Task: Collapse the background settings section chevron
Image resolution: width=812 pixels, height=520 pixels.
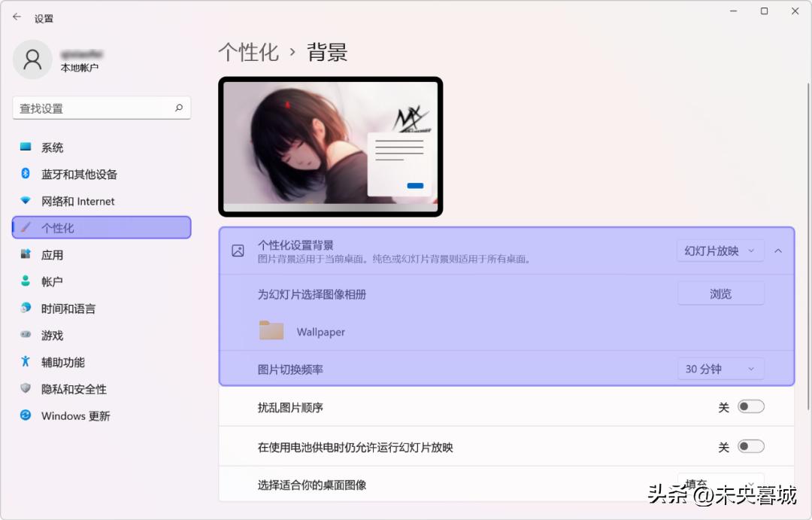Action: 778,251
